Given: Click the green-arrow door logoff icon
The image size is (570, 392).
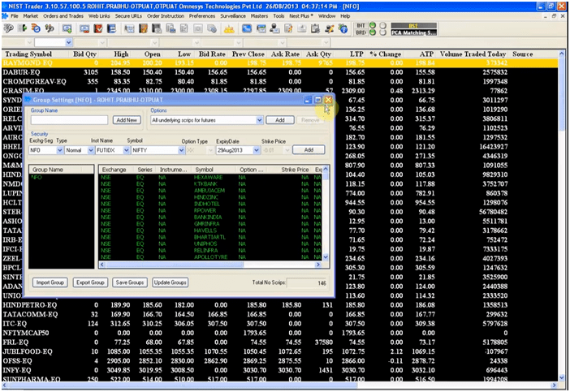Looking at the screenshot, I should 23,28.
